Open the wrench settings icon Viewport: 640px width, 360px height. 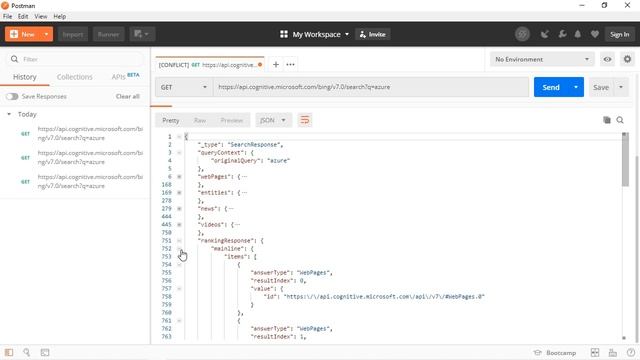[x=562, y=34]
